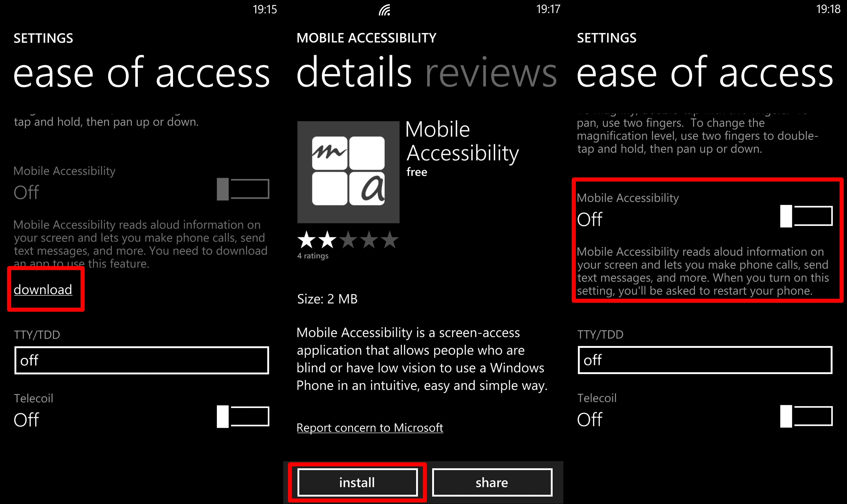The width and height of the screenshot is (847, 504).
Task: Tap the 'MOBILE ACCESSIBILITY' page header
Action: 366,38
